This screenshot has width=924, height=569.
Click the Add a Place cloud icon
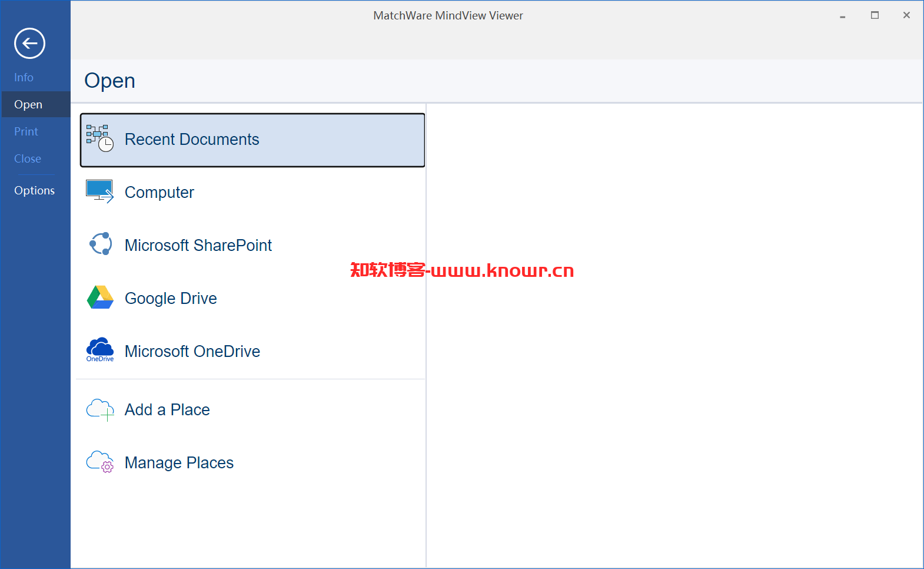pyautogui.click(x=100, y=409)
